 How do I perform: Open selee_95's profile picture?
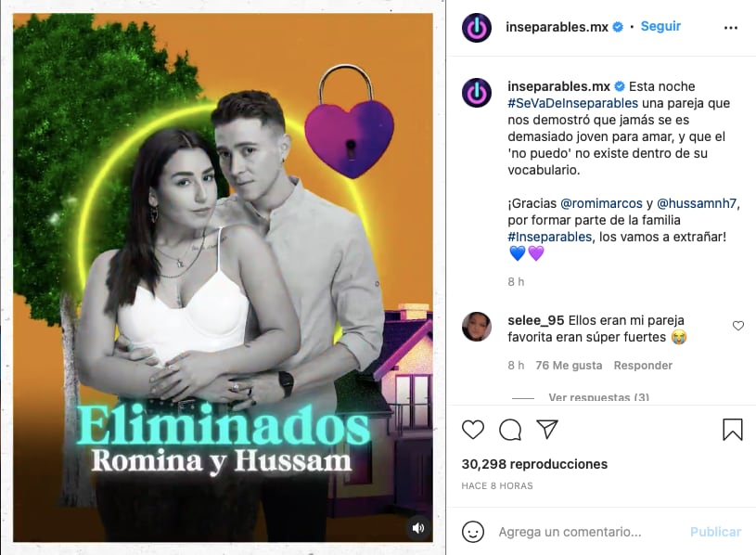477,327
